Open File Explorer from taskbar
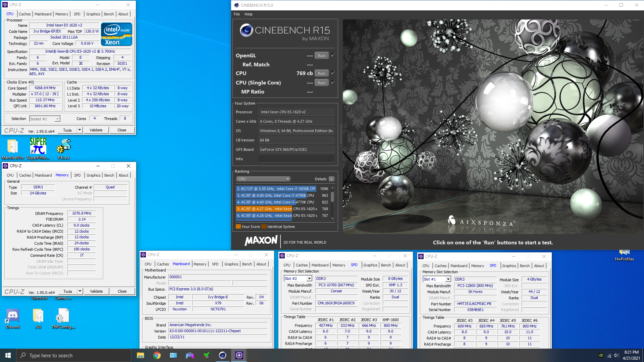This screenshot has height=362, width=644. tap(141, 355)
